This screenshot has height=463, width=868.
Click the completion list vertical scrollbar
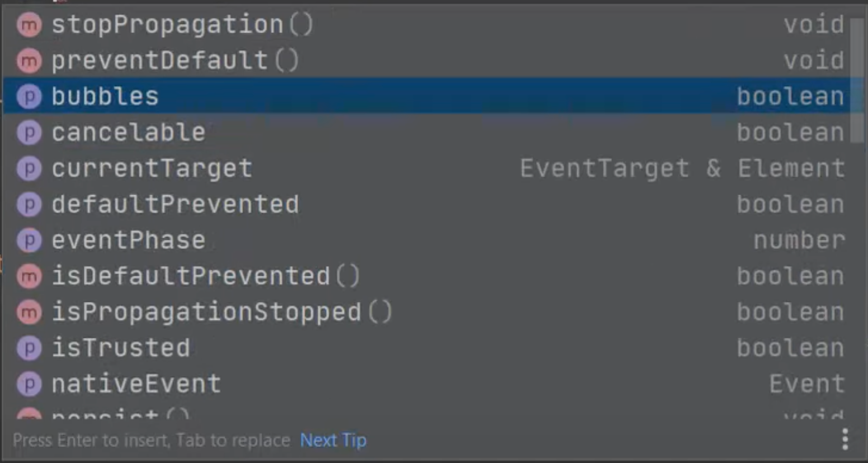(x=857, y=81)
